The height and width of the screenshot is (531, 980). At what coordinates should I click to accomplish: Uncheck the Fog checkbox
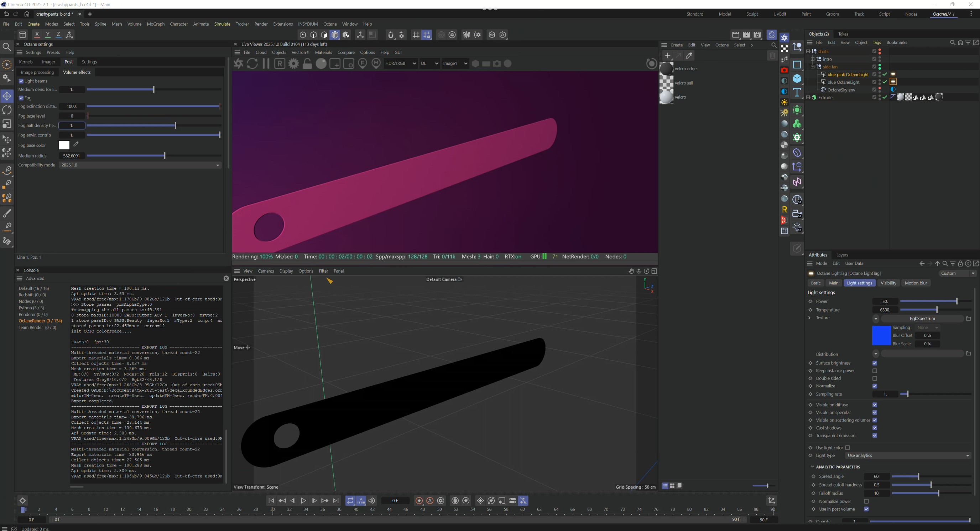click(x=21, y=98)
